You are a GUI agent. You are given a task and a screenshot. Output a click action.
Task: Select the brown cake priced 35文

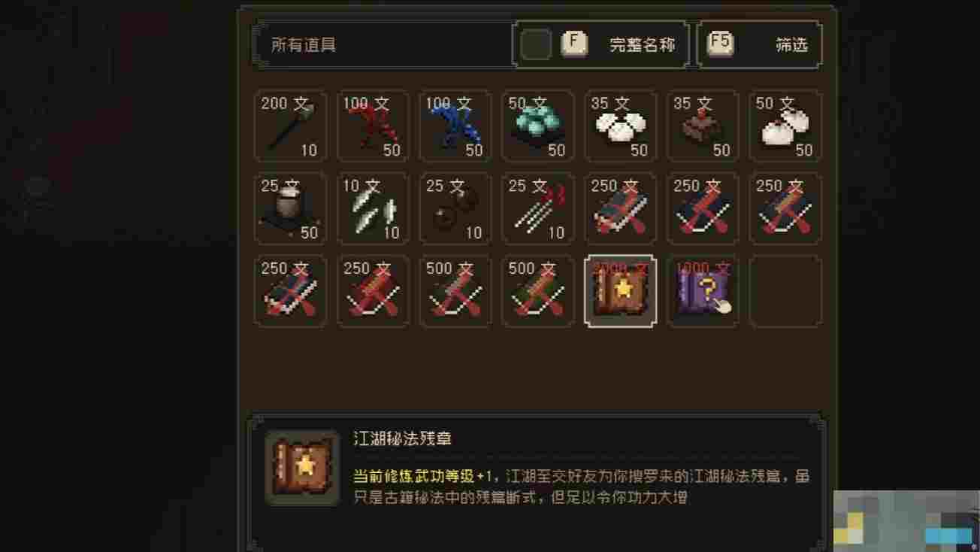[703, 126]
